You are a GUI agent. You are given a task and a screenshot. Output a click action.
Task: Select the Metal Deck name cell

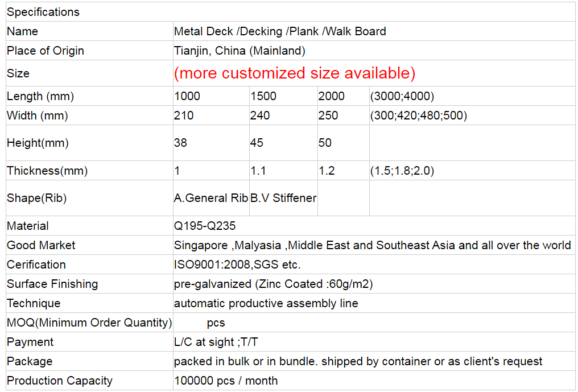click(x=280, y=31)
